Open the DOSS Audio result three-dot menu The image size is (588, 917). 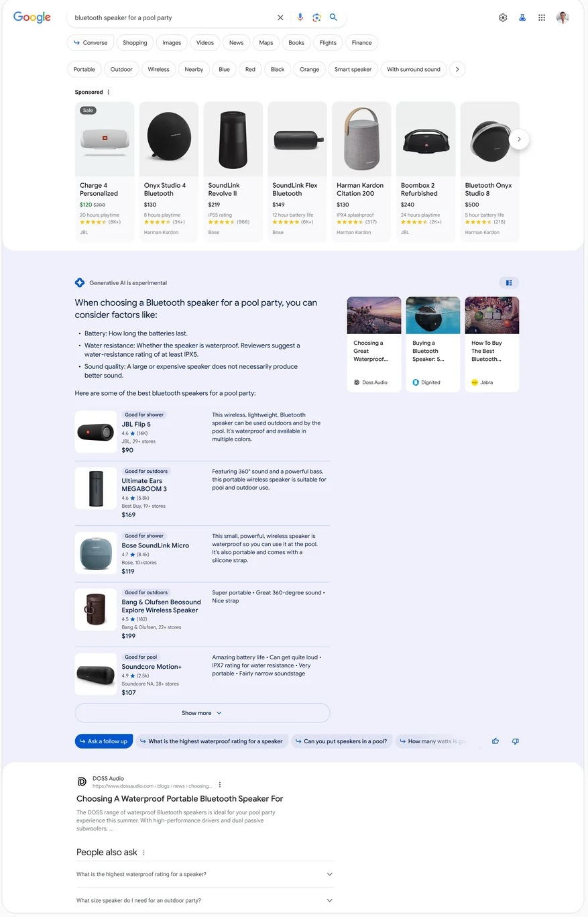[220, 785]
